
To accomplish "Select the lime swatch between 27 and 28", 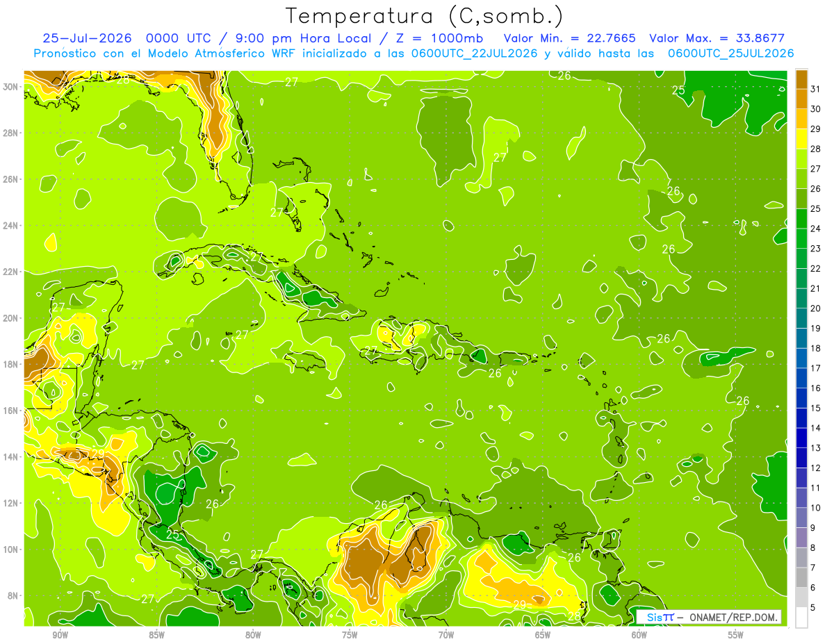I will pyautogui.click(x=801, y=159).
